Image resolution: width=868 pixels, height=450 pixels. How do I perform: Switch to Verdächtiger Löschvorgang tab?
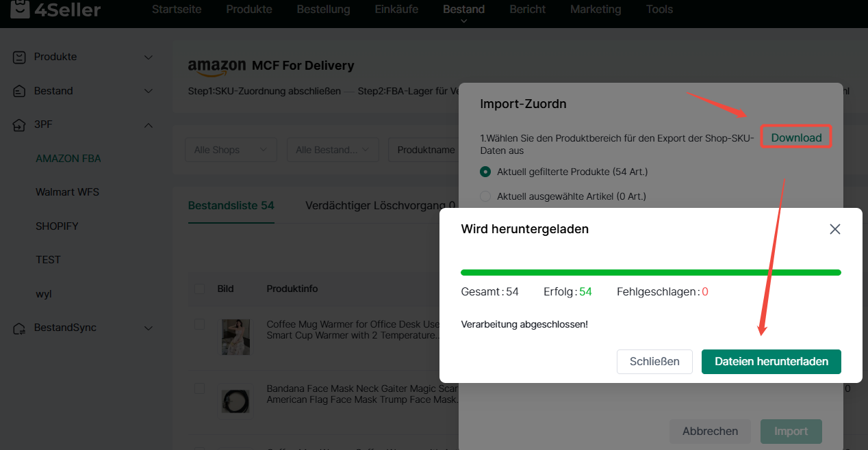tap(380, 205)
